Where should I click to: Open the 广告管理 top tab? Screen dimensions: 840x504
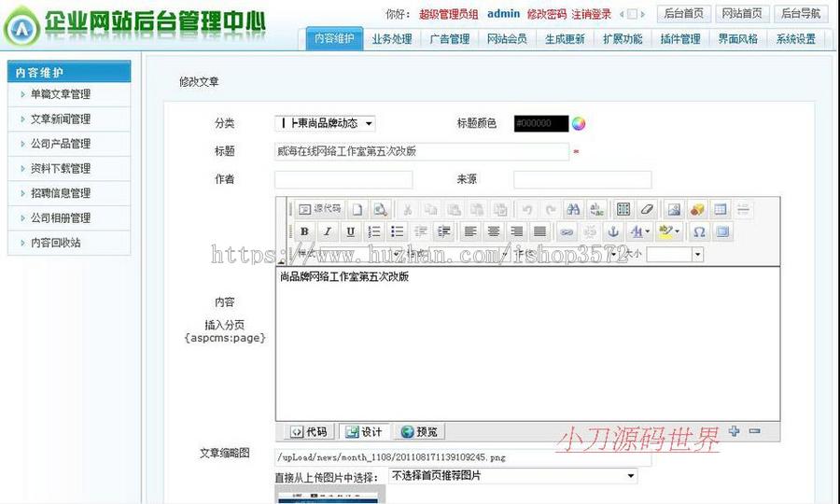point(450,38)
